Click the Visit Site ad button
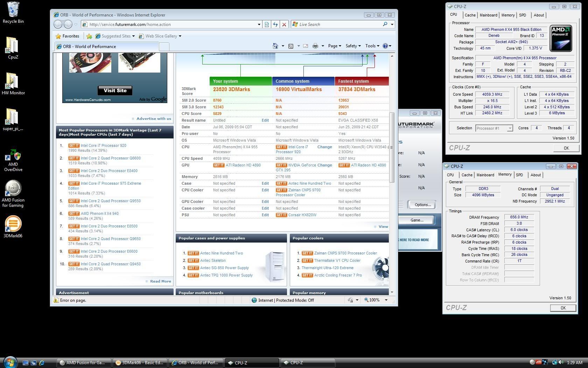The image size is (588, 368). (115, 90)
